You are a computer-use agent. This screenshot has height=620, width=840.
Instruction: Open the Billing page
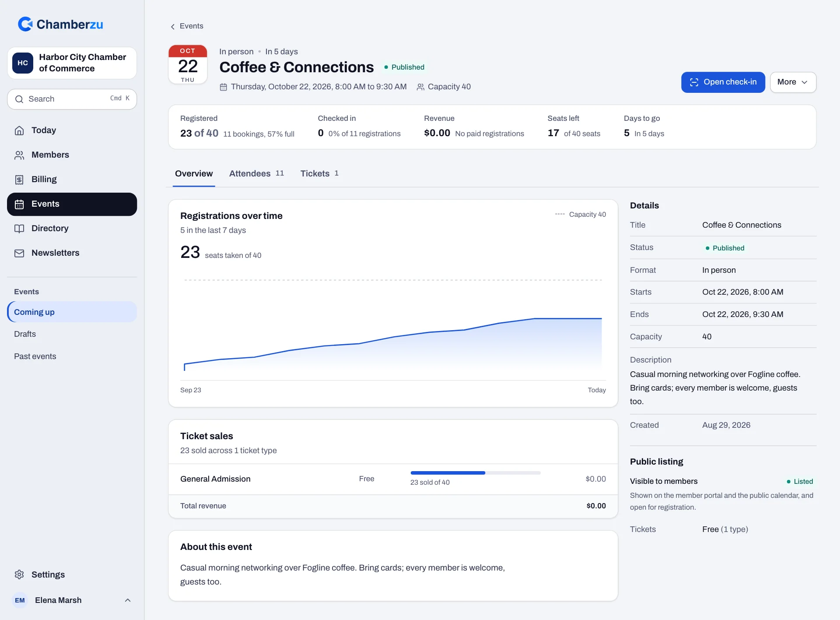coord(72,180)
